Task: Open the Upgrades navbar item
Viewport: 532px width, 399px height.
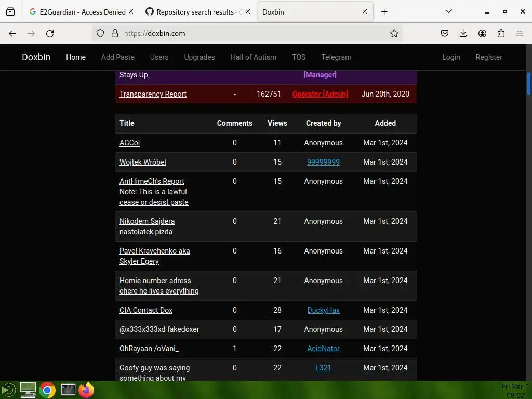Action: 199,57
